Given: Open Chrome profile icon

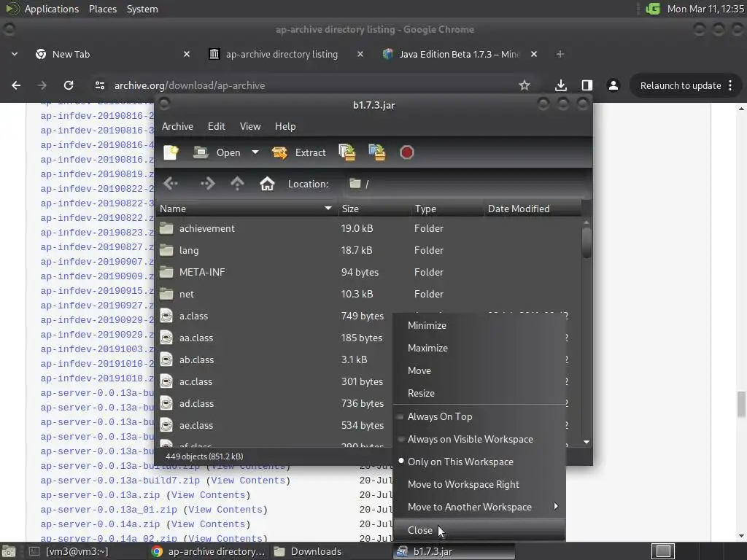Looking at the screenshot, I should (x=613, y=85).
